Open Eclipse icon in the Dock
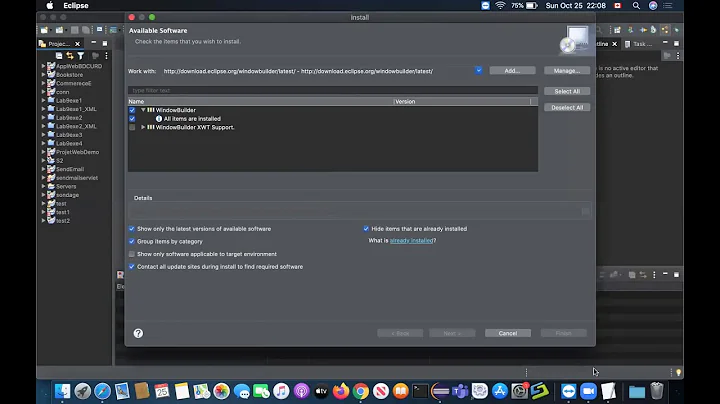Image resolution: width=720 pixels, height=404 pixels. tap(440, 391)
